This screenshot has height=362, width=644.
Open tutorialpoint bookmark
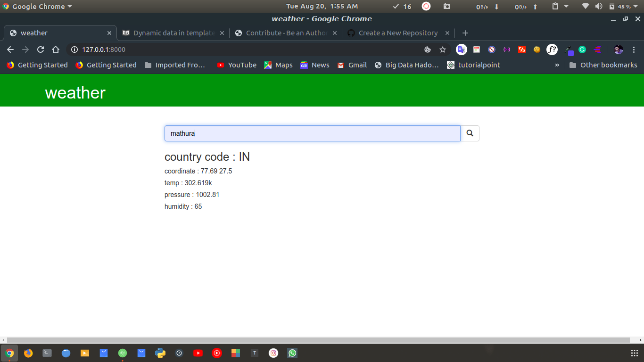[x=473, y=65]
